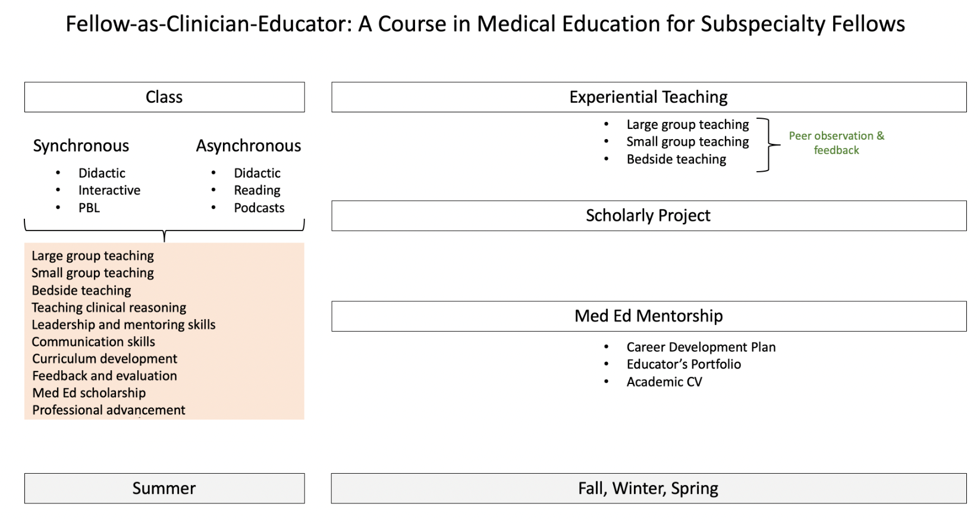The width and height of the screenshot is (980, 523).
Task: Click green Peer observation & feedback text
Action: 836,143
